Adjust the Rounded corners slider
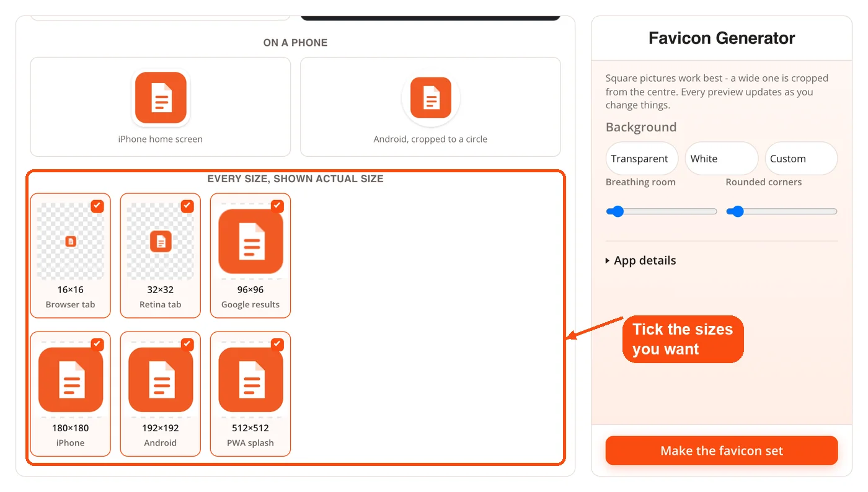Screen dimensions: 868x492 [782, 211]
